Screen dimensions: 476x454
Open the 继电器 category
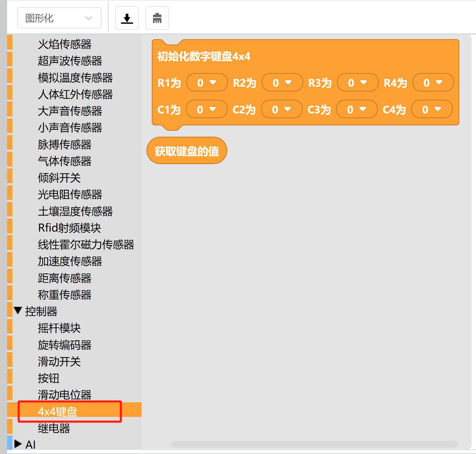[x=54, y=428]
